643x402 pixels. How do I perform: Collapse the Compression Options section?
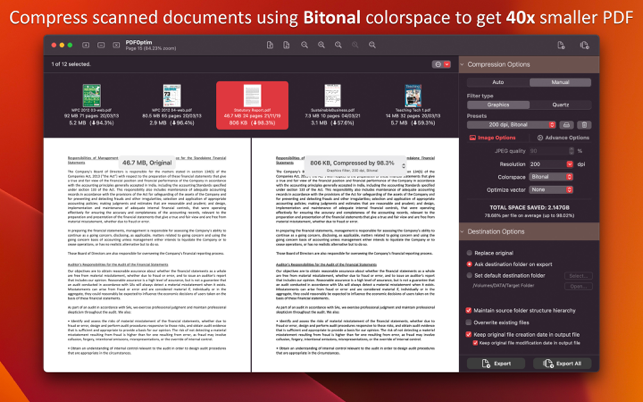(462, 64)
